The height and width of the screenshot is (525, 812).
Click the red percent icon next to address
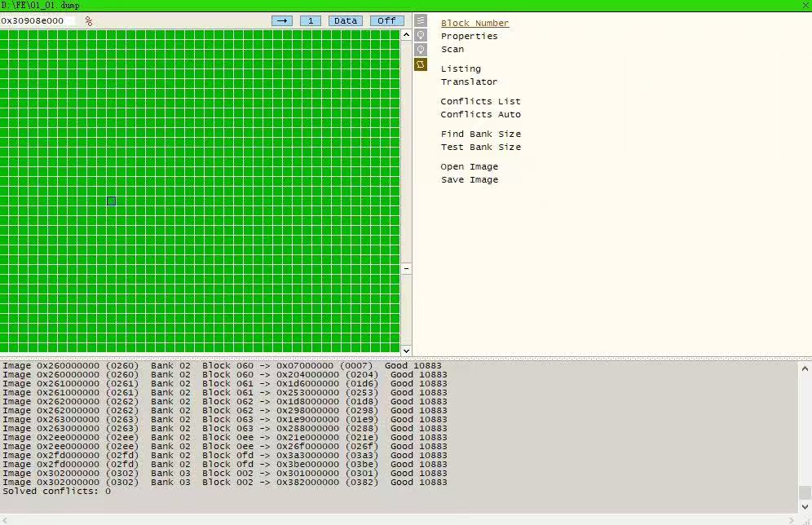point(88,21)
